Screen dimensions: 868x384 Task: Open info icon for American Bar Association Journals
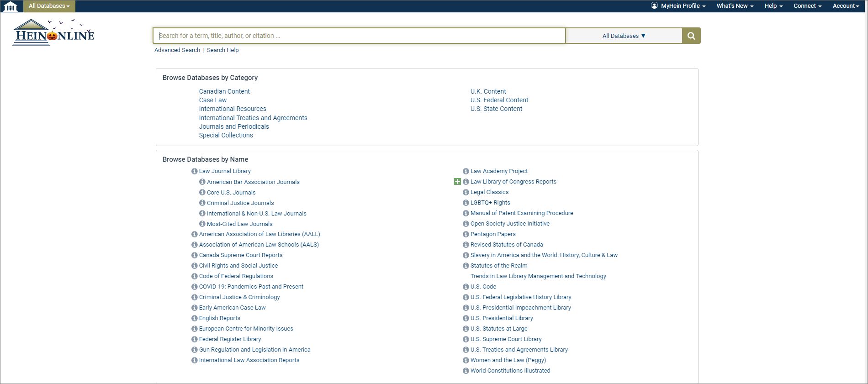click(202, 182)
